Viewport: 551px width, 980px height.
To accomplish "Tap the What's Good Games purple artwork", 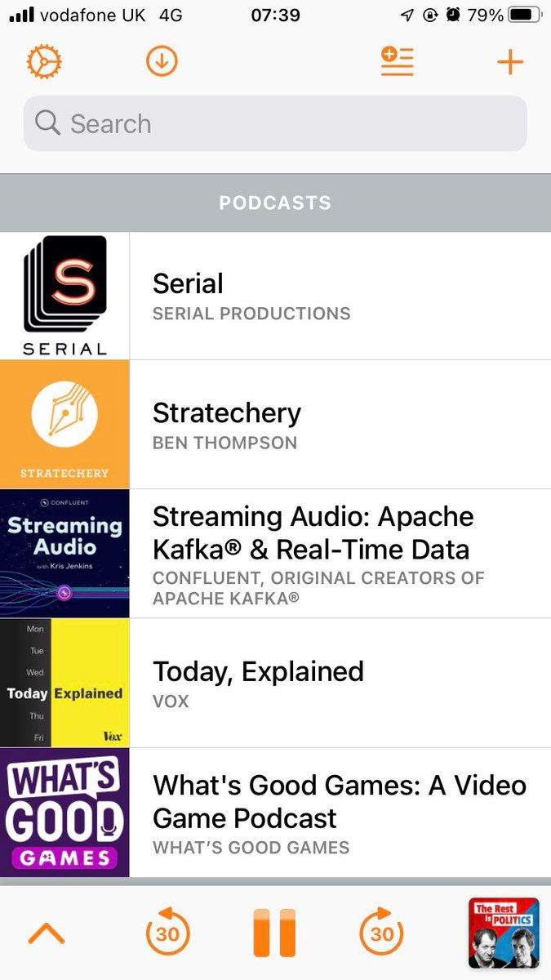I will pos(64,813).
